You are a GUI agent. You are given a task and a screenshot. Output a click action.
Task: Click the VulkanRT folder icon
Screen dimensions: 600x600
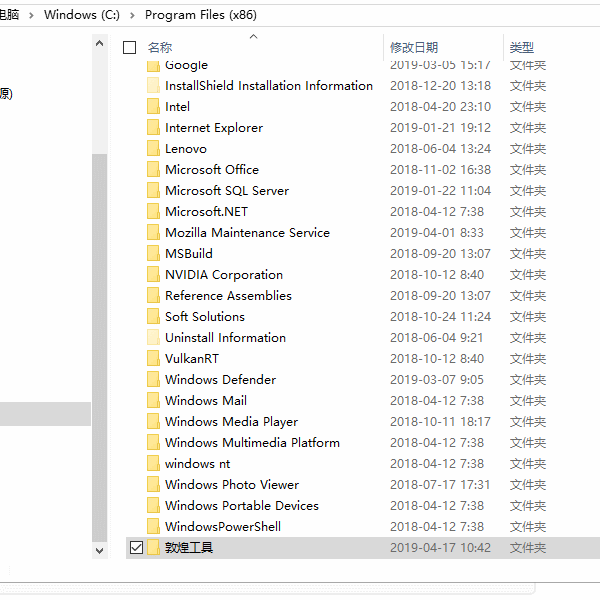[x=153, y=359]
